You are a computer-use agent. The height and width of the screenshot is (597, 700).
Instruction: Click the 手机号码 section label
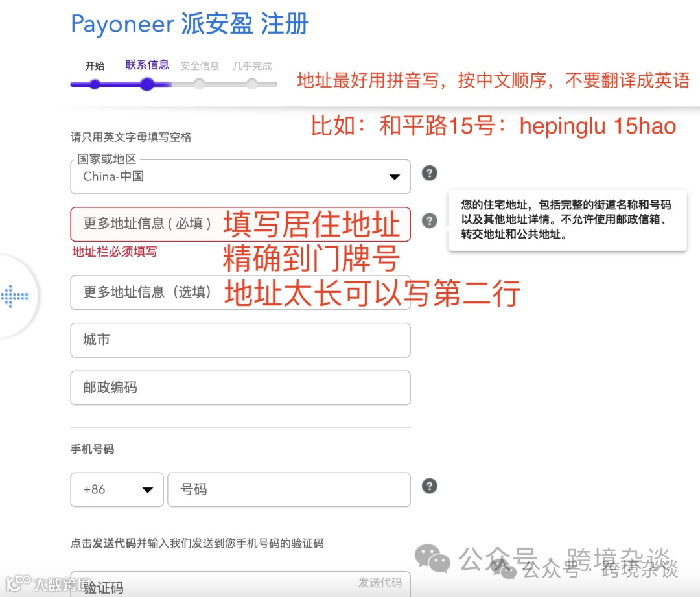coord(93,449)
